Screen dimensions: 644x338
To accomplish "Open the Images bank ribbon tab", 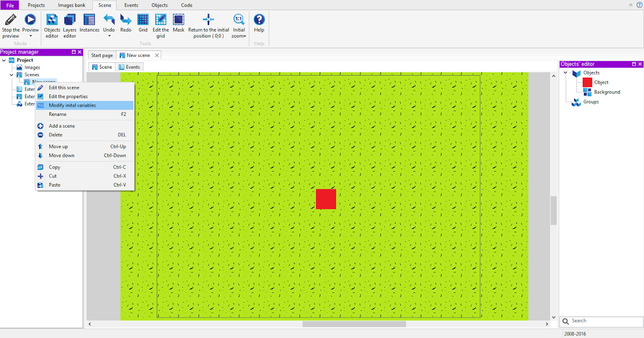I will (x=71, y=5).
